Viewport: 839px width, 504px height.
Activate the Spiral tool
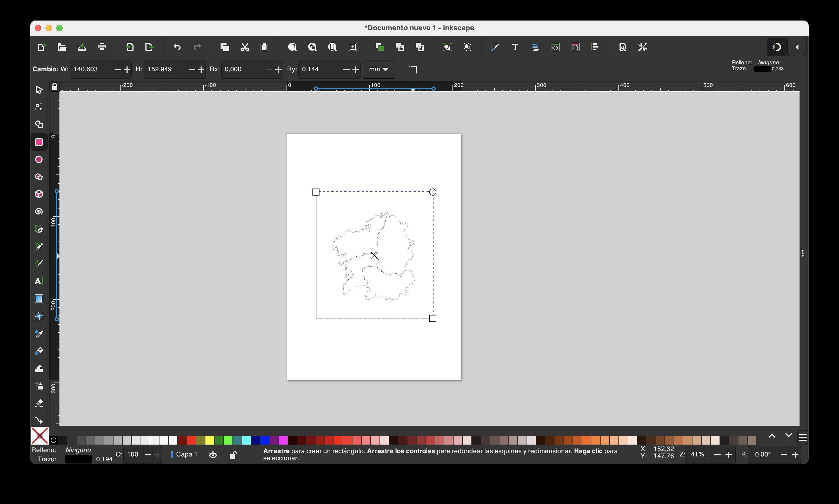[39, 211]
